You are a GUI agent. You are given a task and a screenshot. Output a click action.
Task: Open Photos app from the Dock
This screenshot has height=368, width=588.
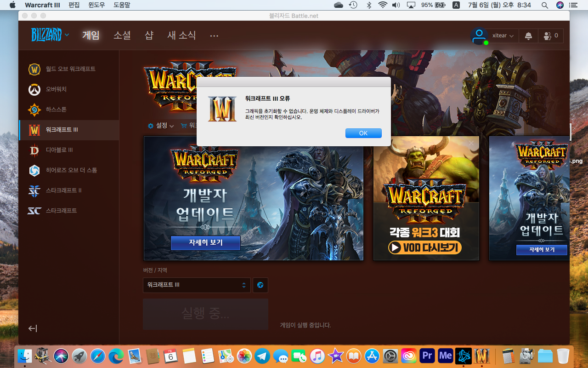coord(244,356)
